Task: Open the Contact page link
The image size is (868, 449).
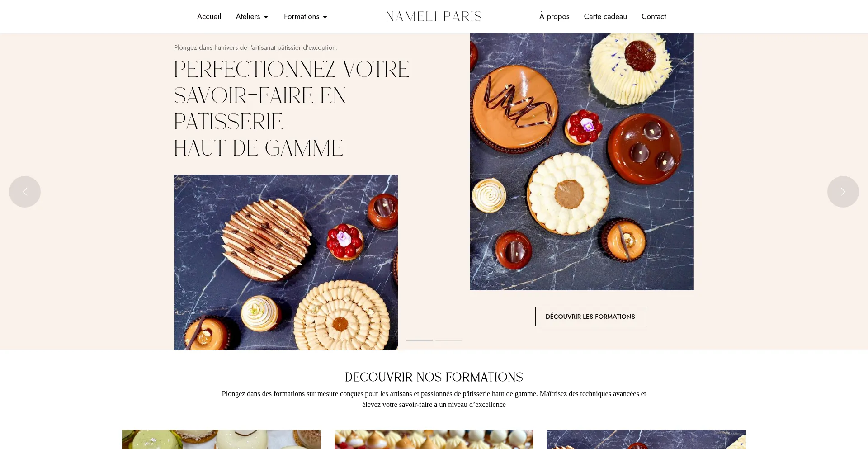Action: (x=654, y=16)
